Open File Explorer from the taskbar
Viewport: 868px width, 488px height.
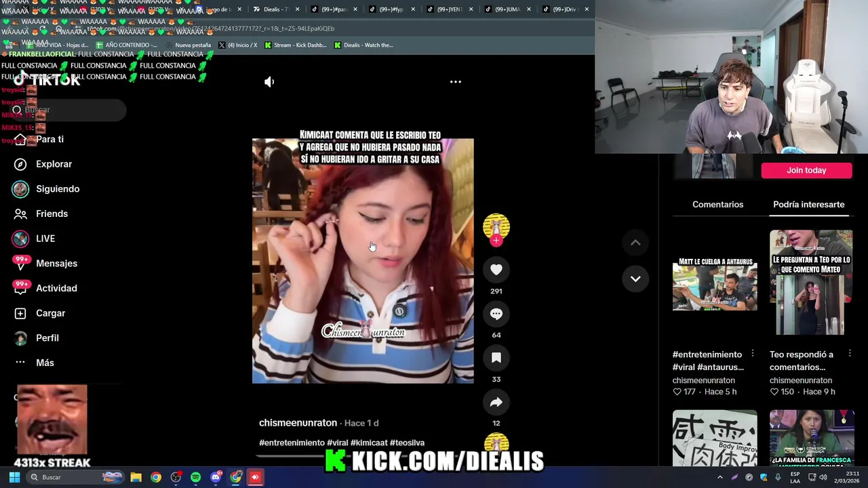(136, 477)
